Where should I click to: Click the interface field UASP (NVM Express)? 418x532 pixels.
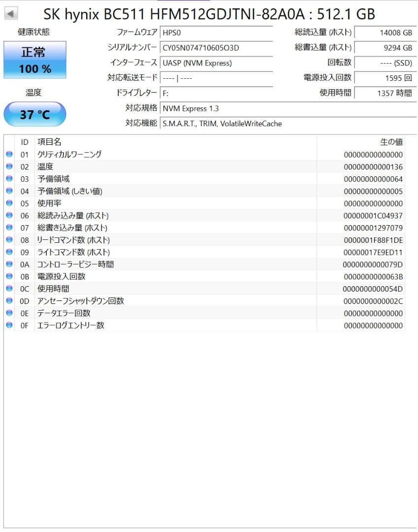tap(216, 63)
